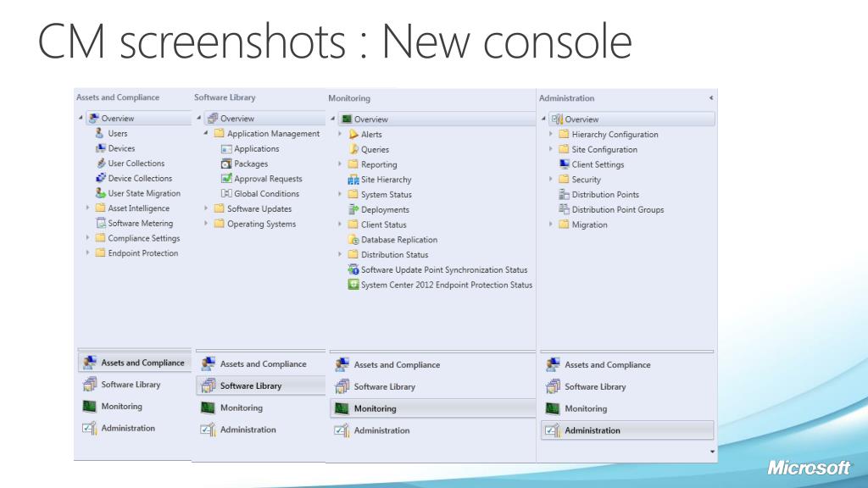
Task: Expand the Security folder in Administration
Action: click(x=550, y=180)
